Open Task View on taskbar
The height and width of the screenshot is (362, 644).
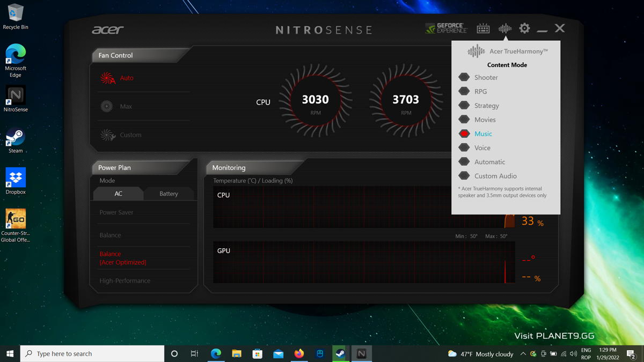click(x=194, y=353)
